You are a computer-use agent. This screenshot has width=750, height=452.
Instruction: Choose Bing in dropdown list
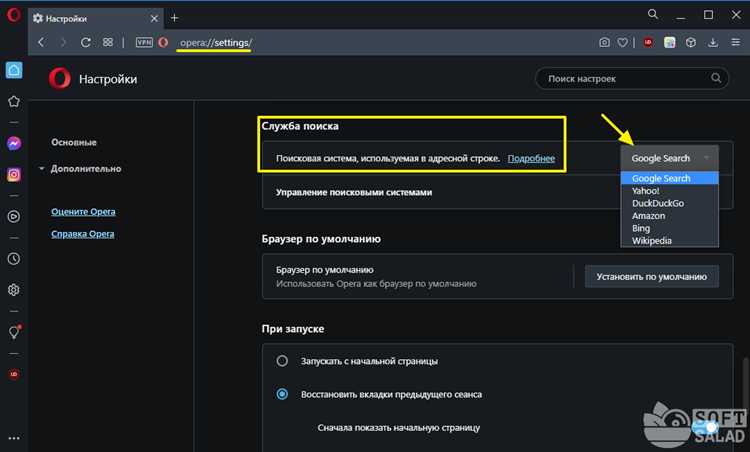669,228
